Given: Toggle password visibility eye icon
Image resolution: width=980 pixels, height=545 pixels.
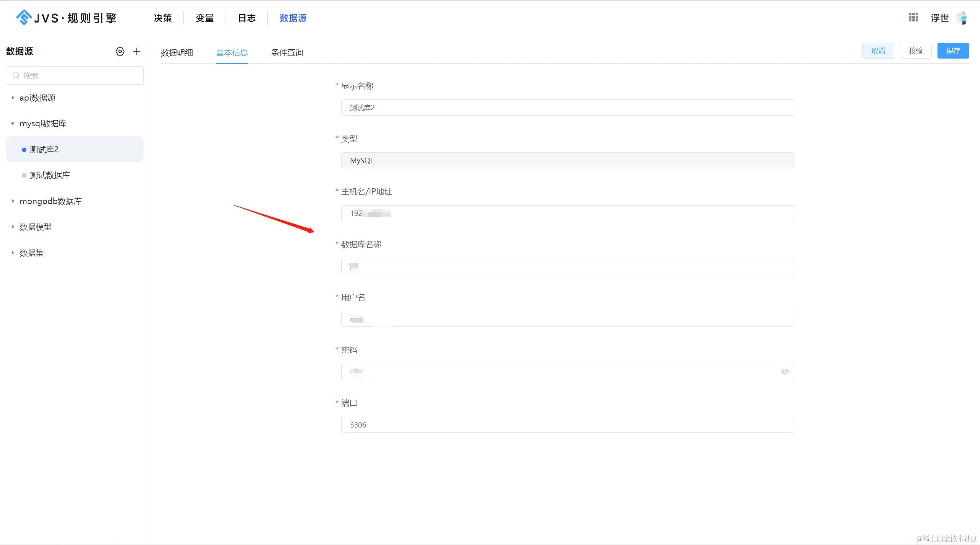Looking at the screenshot, I should [x=784, y=372].
